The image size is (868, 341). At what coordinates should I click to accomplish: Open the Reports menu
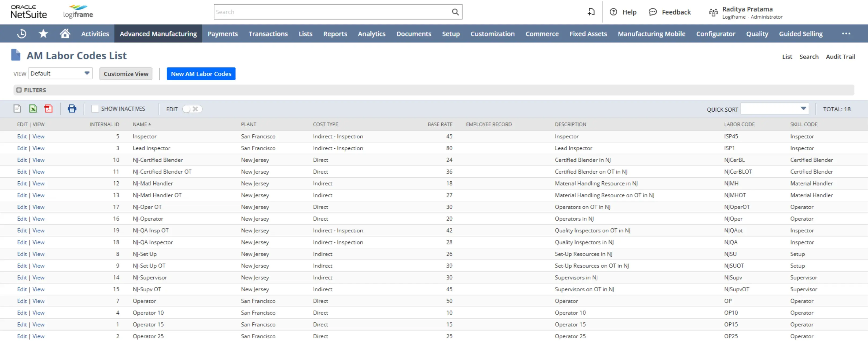pos(335,34)
